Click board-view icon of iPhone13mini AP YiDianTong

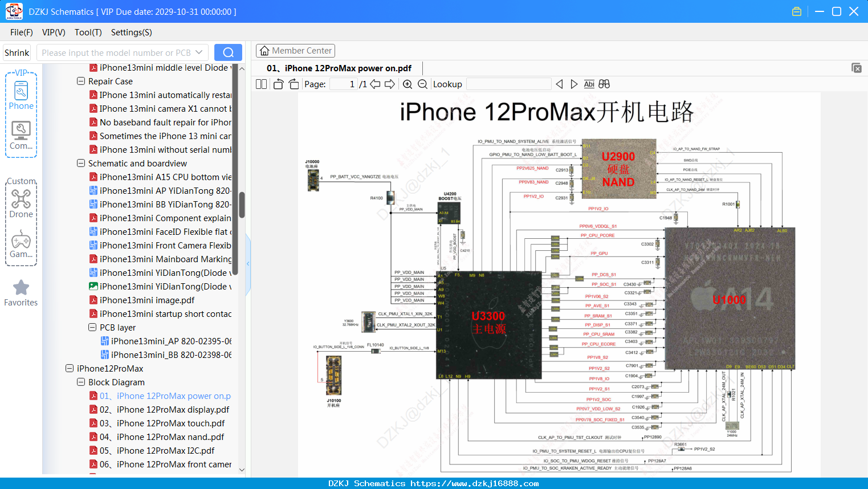(93, 190)
